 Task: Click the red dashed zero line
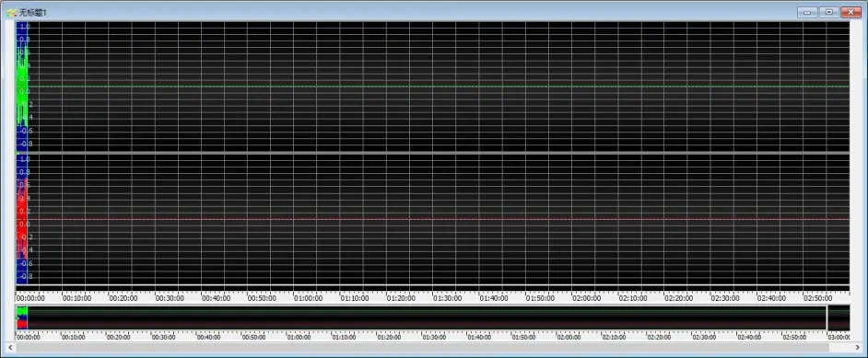point(438,219)
